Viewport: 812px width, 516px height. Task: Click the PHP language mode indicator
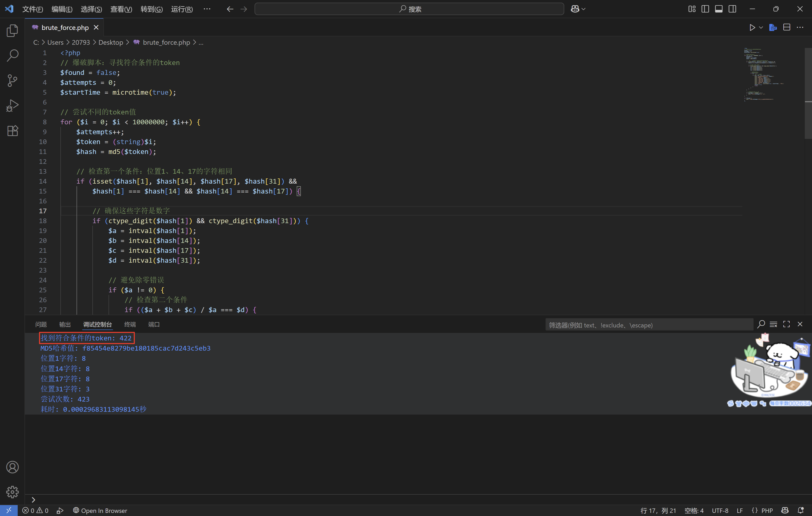click(767, 510)
